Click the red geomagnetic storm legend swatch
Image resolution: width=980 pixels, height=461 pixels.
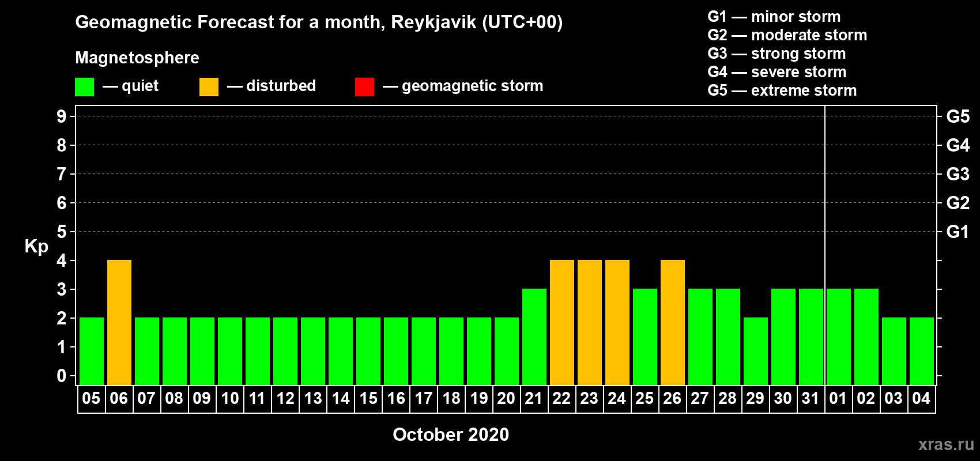click(364, 87)
